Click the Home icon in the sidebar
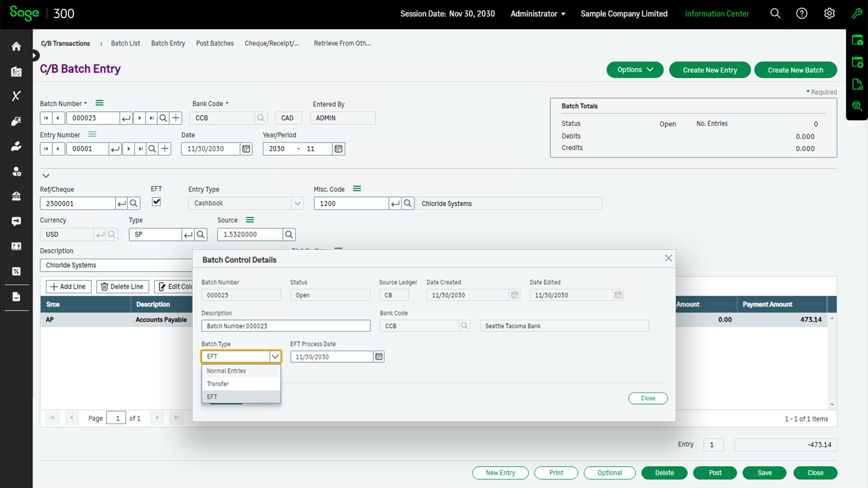The width and height of the screenshot is (868, 488). click(x=16, y=46)
